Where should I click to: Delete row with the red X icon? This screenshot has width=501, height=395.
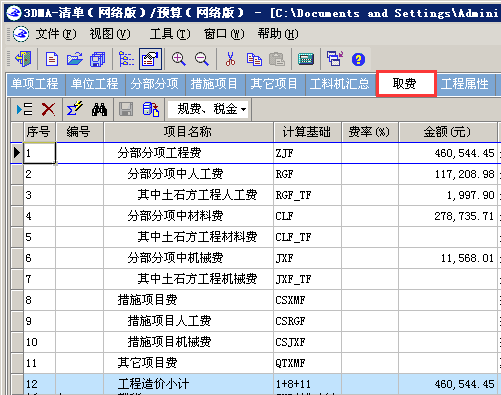pyautogui.click(x=48, y=109)
